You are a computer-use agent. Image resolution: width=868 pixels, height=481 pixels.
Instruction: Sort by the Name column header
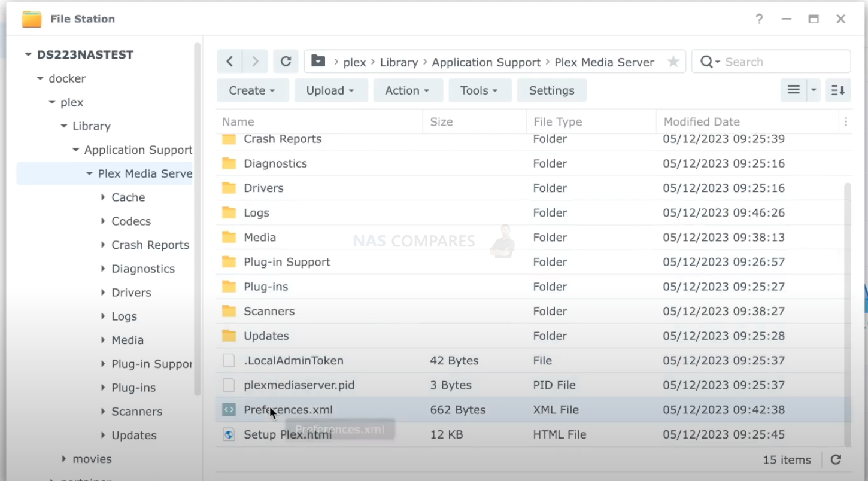[319, 121]
